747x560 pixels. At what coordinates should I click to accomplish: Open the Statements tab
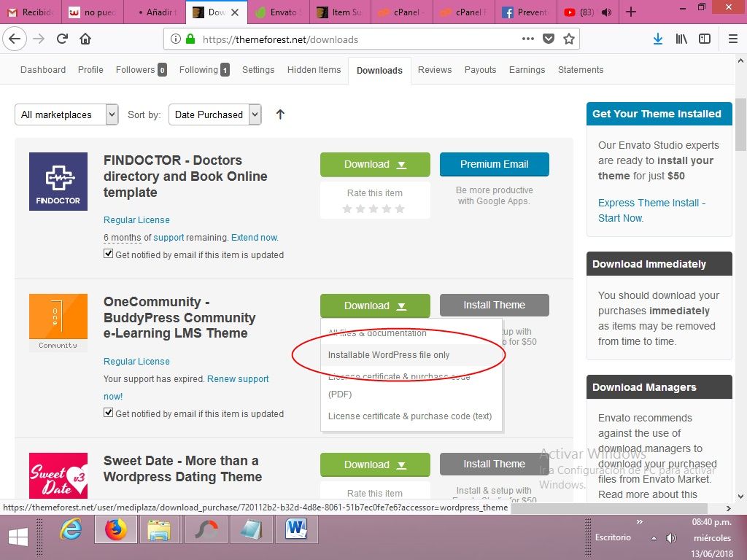[581, 69]
